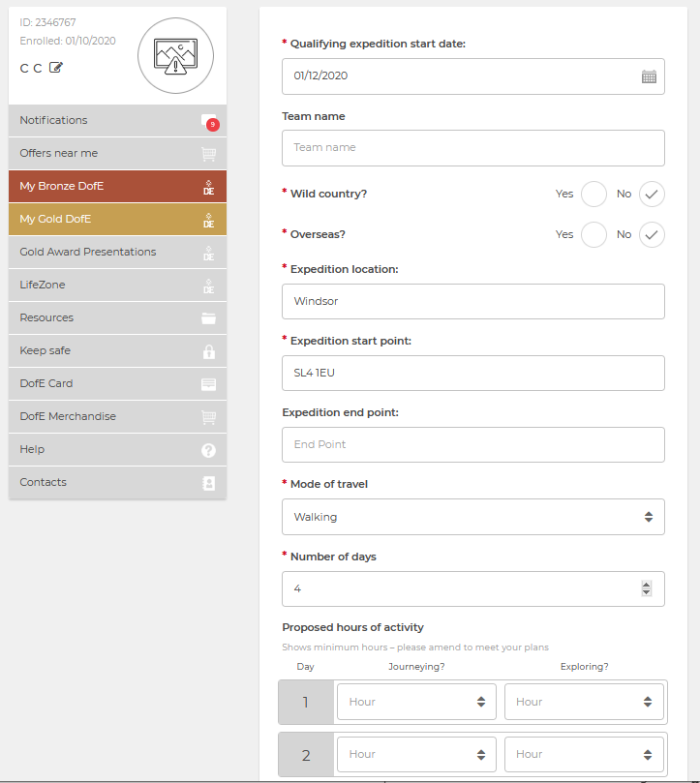Viewport: 700px width, 783px height.
Task: Click the ID: 2346767 text
Action: (48, 22)
